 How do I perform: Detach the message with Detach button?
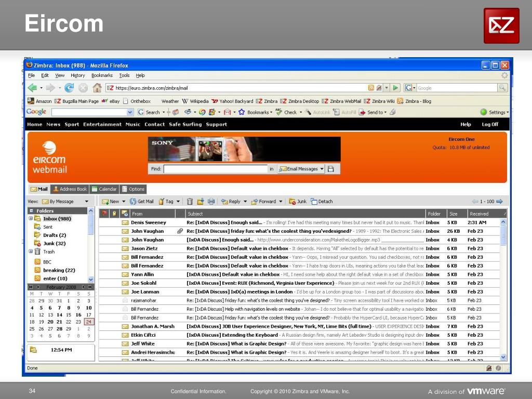(322, 202)
